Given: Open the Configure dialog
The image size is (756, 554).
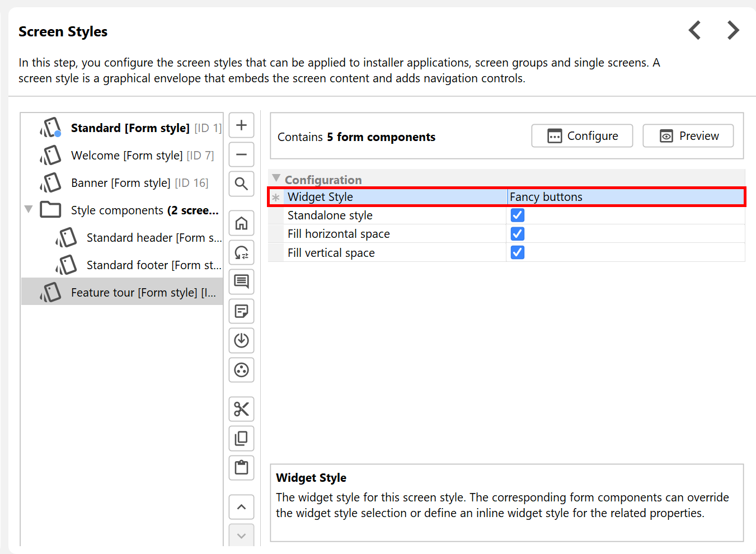Looking at the screenshot, I should click(x=582, y=136).
